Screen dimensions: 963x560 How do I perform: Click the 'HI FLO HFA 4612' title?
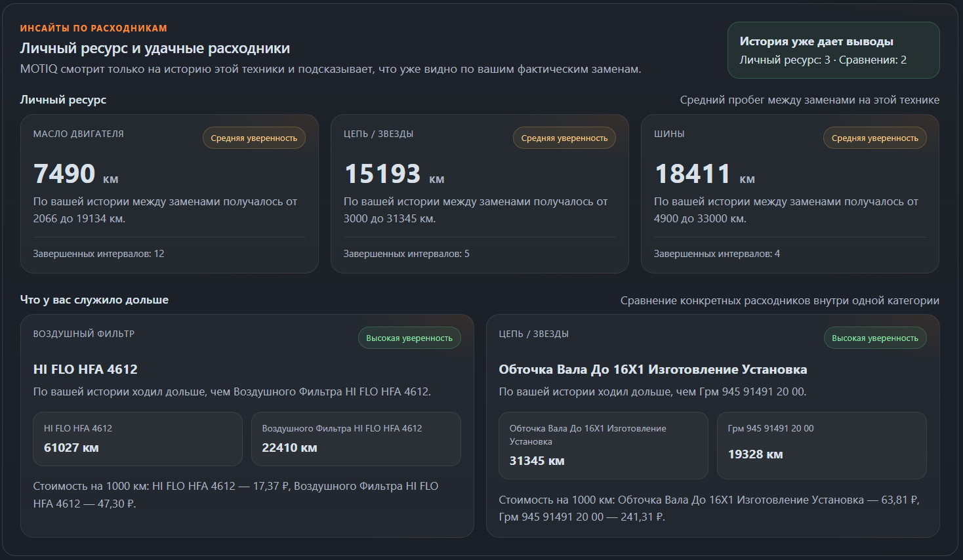[x=86, y=369]
